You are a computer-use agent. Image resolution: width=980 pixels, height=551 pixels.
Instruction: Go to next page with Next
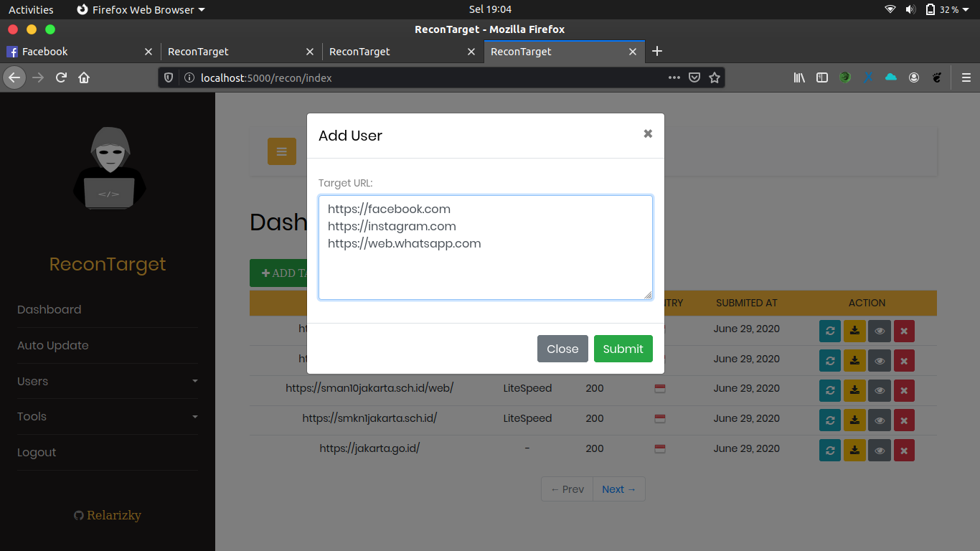tap(619, 489)
